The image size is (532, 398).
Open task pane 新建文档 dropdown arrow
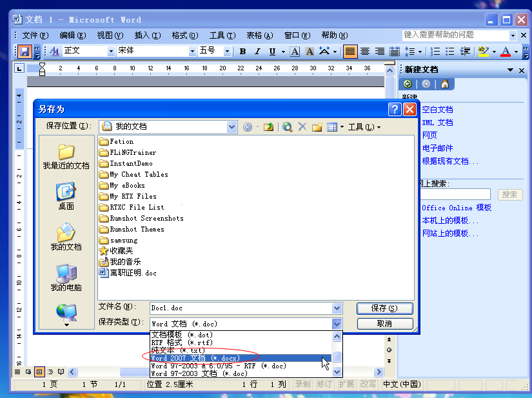[510, 70]
